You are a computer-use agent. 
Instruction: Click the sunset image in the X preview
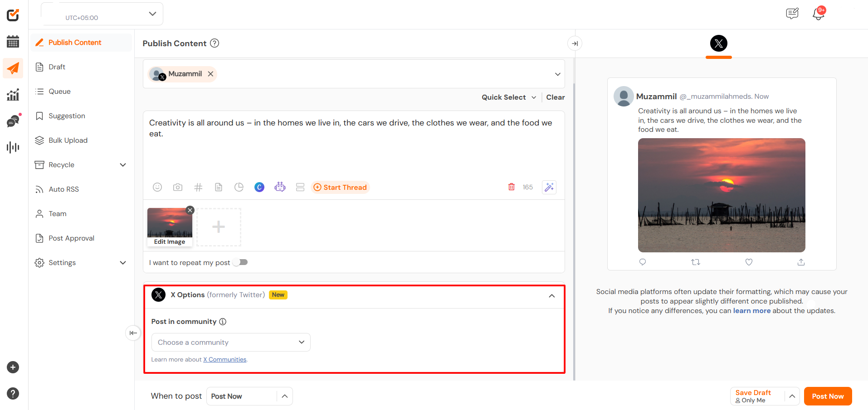[x=722, y=195]
